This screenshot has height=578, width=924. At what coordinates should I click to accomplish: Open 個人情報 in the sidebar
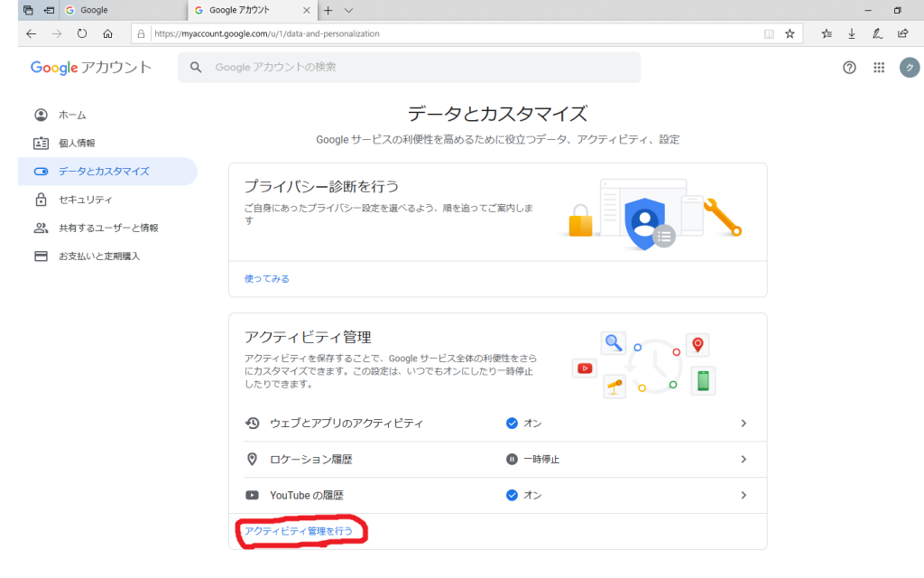(108, 144)
